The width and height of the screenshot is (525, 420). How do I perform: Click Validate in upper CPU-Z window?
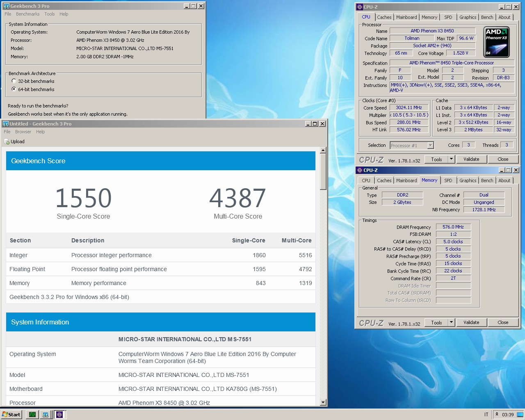[471, 159]
